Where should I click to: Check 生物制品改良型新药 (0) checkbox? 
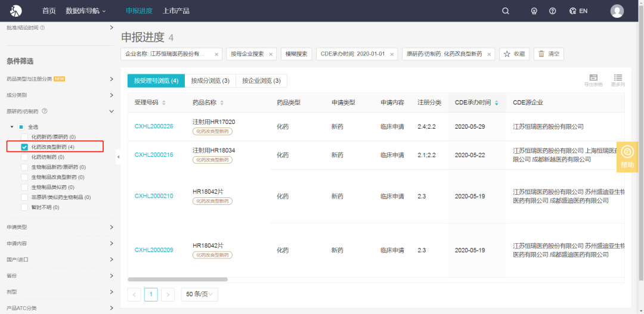[24, 177]
